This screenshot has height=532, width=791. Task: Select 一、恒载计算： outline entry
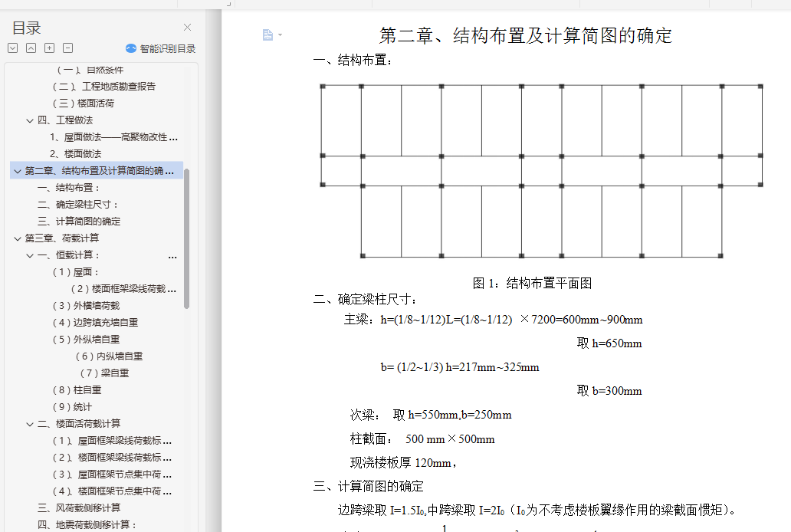(69, 255)
